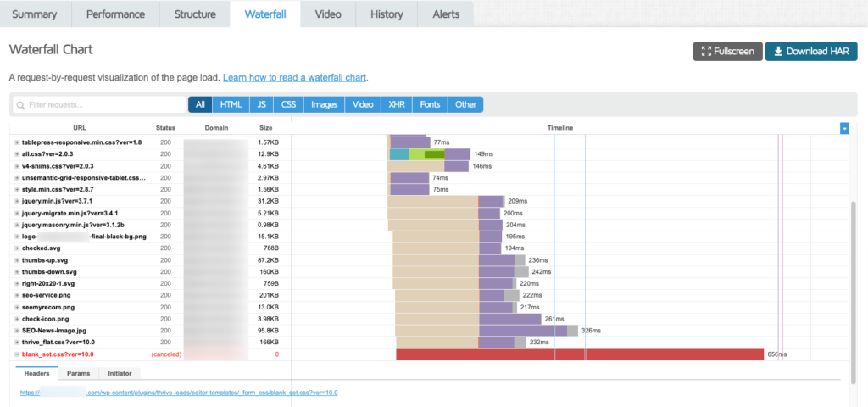Click the red blank_set.css canceled timeline bar
The width and height of the screenshot is (868, 407).
[x=580, y=354]
